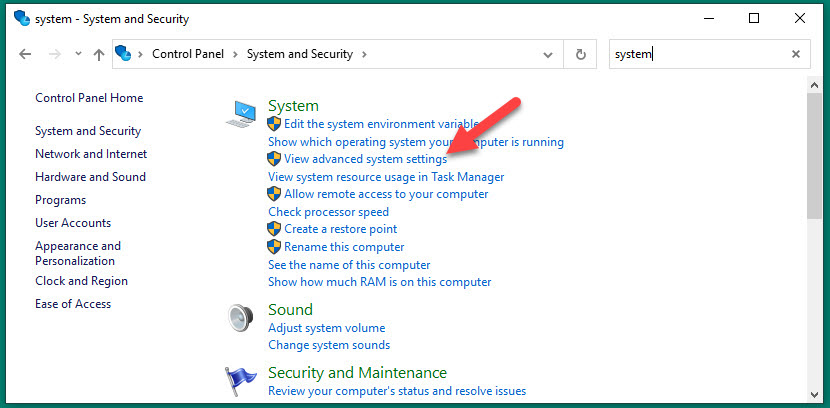Screen dimensions: 830x408
Task: Click Control Panel in the address breadcrumb
Action: pos(188,54)
